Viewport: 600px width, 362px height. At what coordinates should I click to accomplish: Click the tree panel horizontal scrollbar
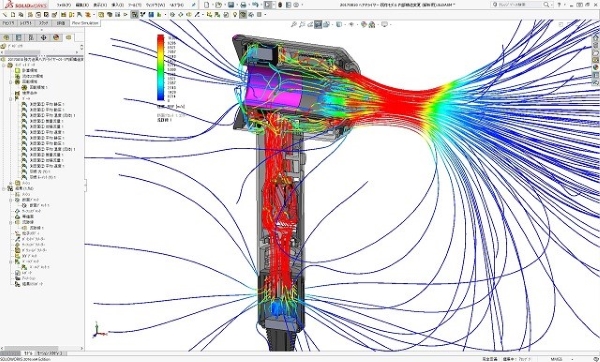(x=41, y=348)
